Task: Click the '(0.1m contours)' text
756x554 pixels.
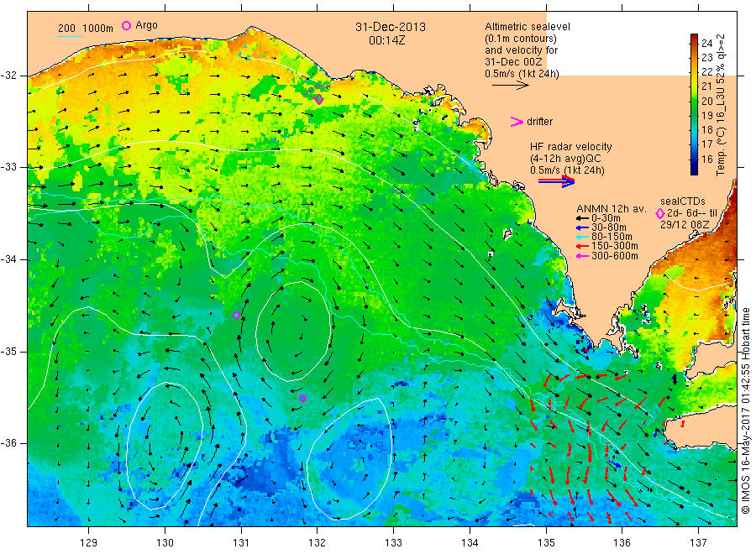Action: click(521, 39)
